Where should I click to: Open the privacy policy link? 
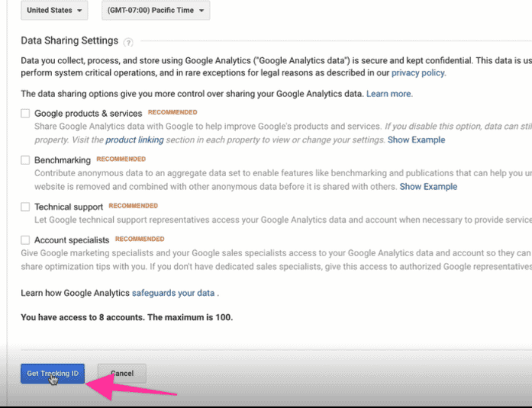pyautogui.click(x=418, y=73)
